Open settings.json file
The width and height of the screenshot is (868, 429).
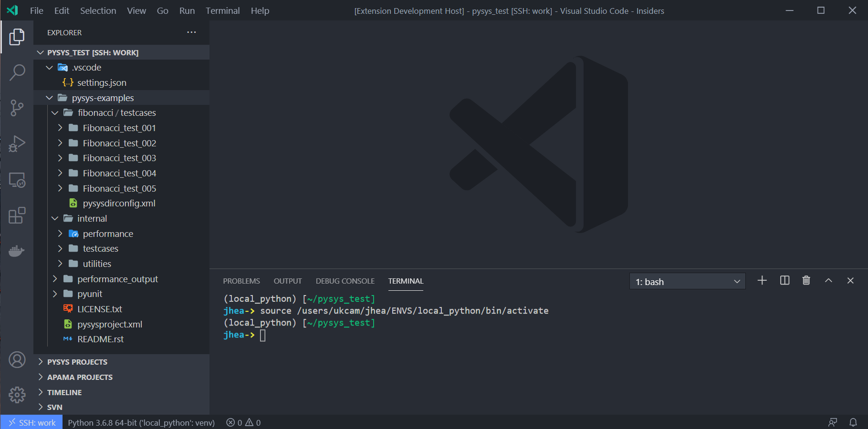[x=121, y=82]
